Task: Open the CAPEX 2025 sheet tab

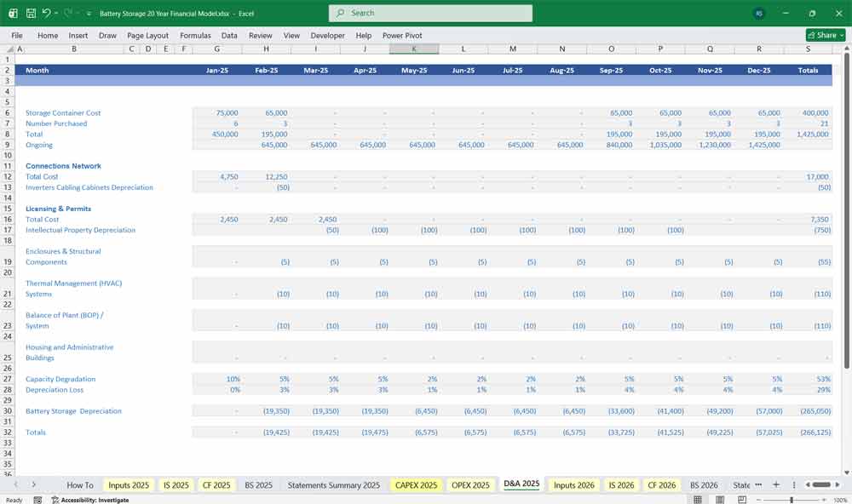Action: (415, 484)
